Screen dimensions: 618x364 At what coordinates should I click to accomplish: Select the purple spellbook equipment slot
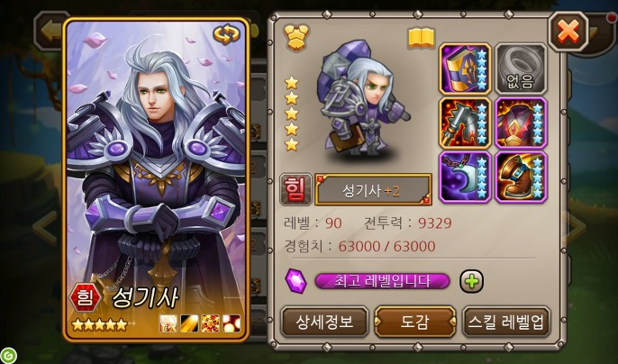(465, 69)
